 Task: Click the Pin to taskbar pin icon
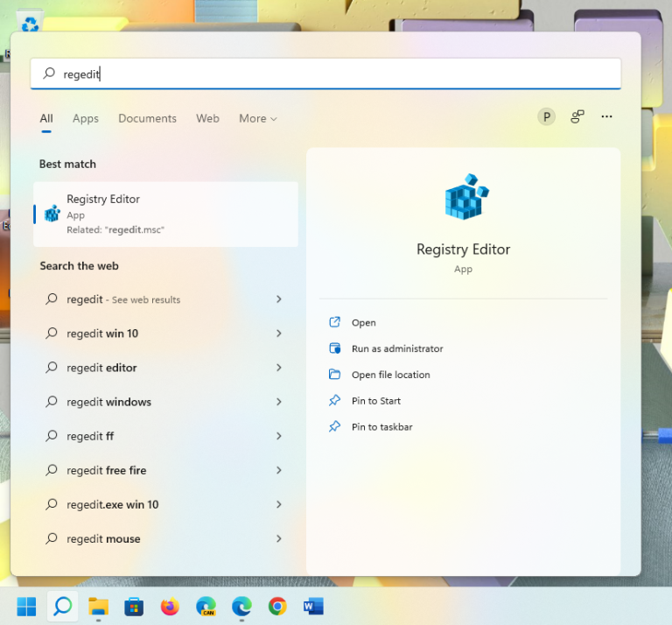[x=335, y=426]
